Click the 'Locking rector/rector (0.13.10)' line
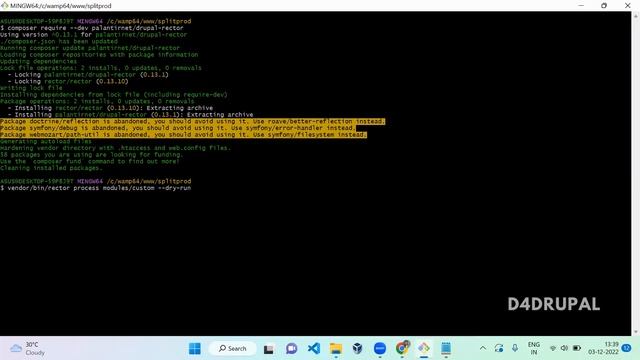 pos(68,81)
